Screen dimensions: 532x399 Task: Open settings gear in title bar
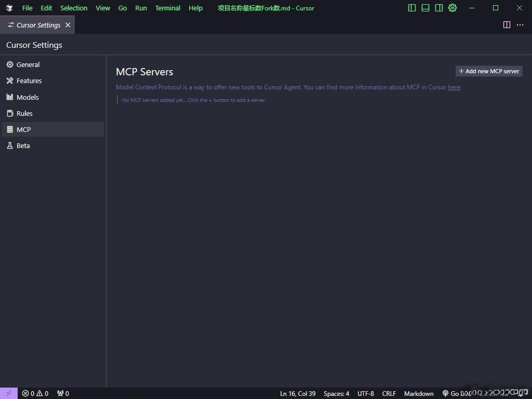click(x=453, y=8)
